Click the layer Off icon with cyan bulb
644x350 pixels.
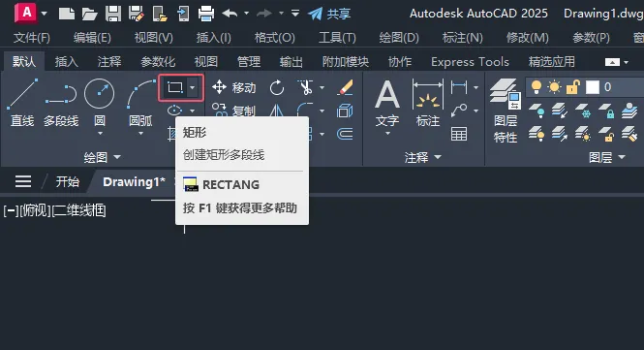(537, 111)
